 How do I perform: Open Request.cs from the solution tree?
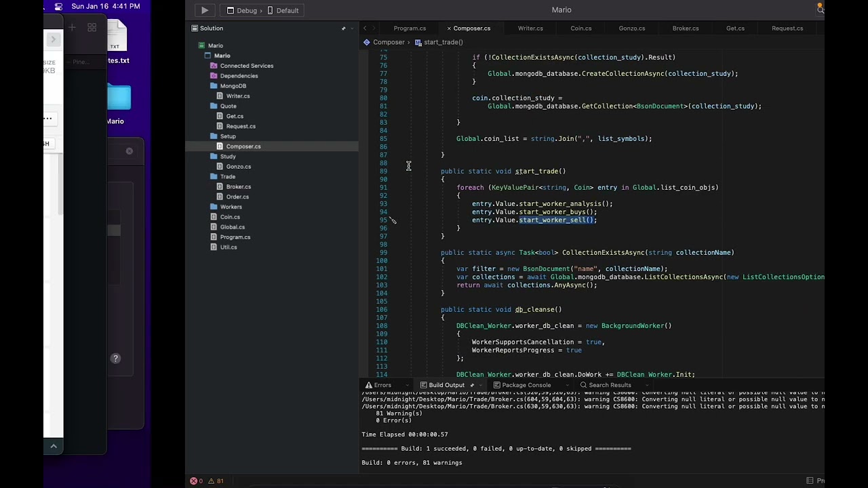coord(236,126)
